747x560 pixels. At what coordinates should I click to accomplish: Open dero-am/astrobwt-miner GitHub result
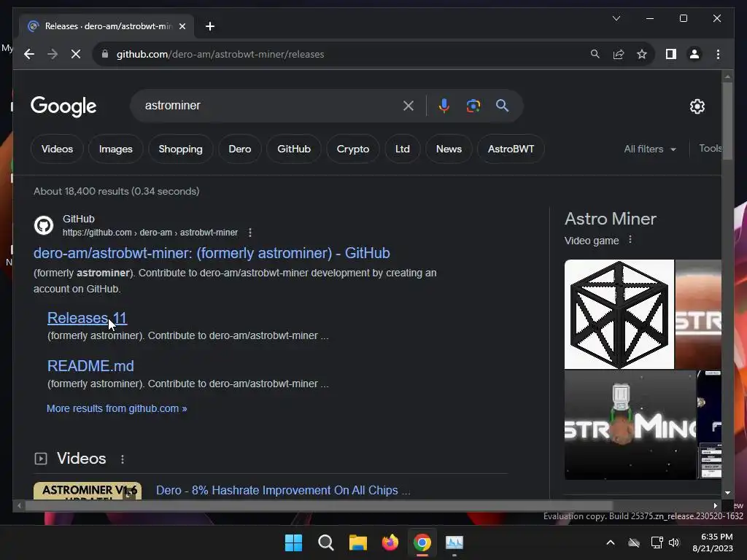(212, 253)
